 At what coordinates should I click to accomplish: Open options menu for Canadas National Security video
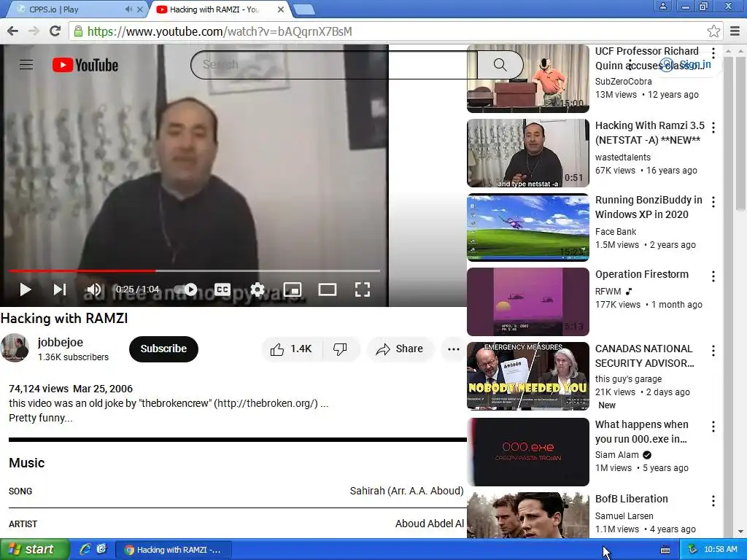point(713,351)
